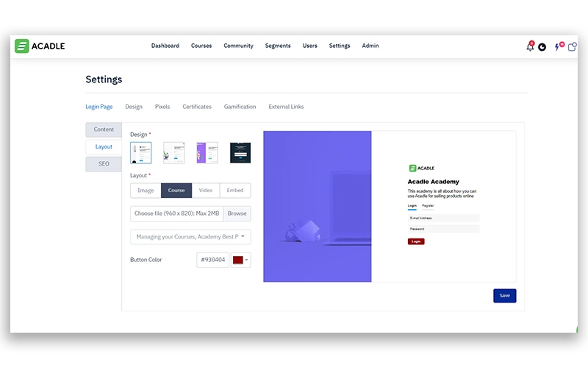The height and width of the screenshot is (368, 588).
Task: Select SEO side tab
Action: 104,164
